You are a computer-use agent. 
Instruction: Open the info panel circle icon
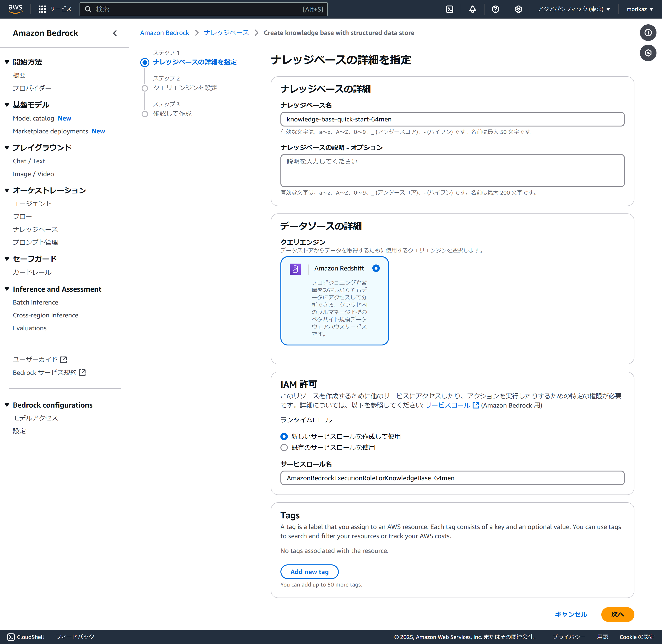tap(648, 33)
